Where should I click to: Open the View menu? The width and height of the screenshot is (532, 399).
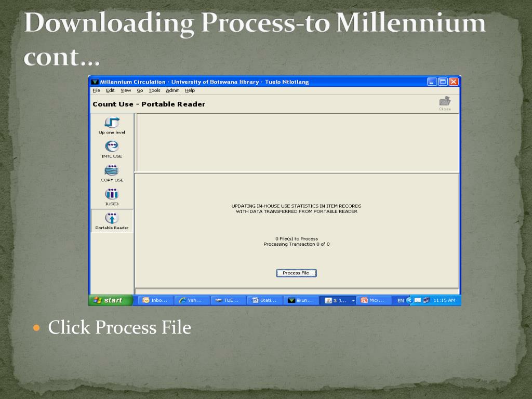coord(126,90)
